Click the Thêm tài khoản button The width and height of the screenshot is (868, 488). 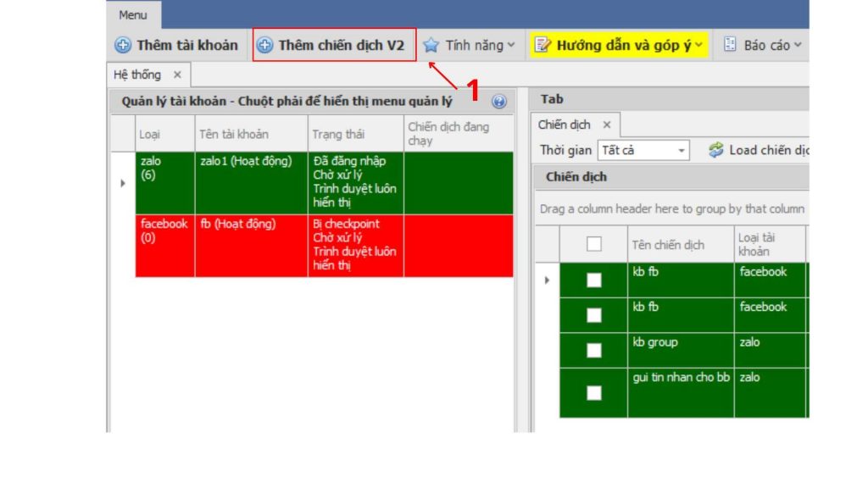[178, 46]
